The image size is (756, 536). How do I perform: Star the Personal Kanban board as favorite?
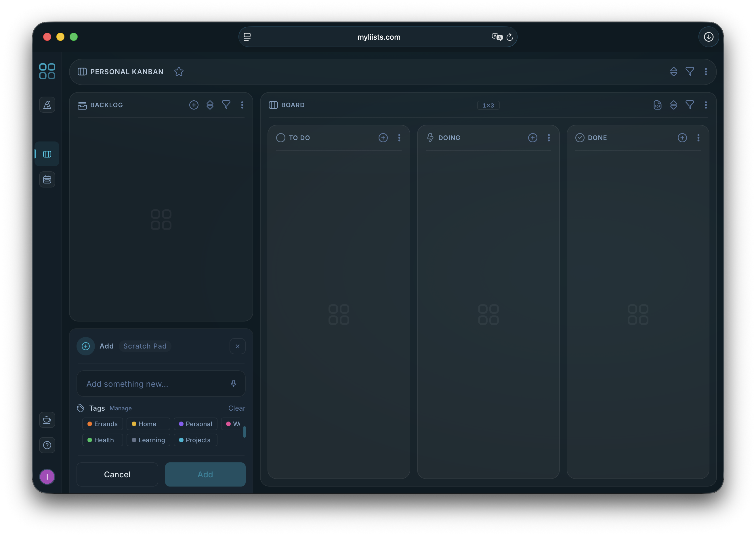pyautogui.click(x=179, y=71)
